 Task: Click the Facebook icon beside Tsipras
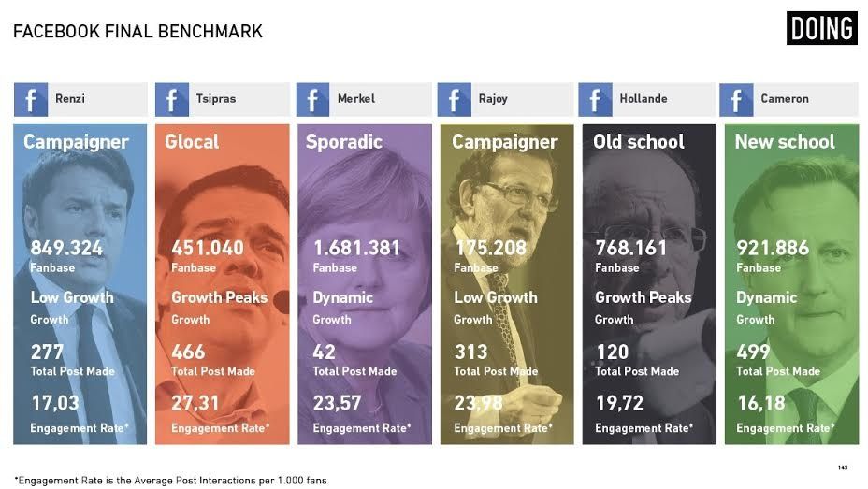(171, 99)
